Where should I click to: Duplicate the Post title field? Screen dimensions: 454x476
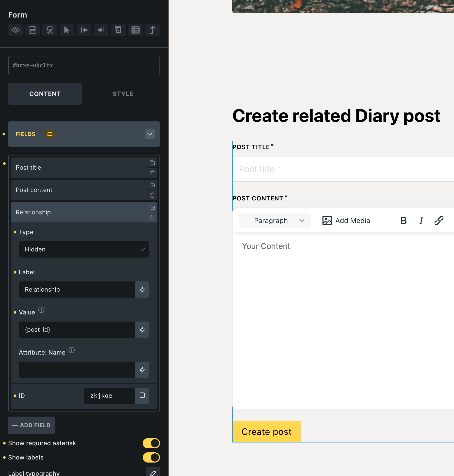coord(152,163)
